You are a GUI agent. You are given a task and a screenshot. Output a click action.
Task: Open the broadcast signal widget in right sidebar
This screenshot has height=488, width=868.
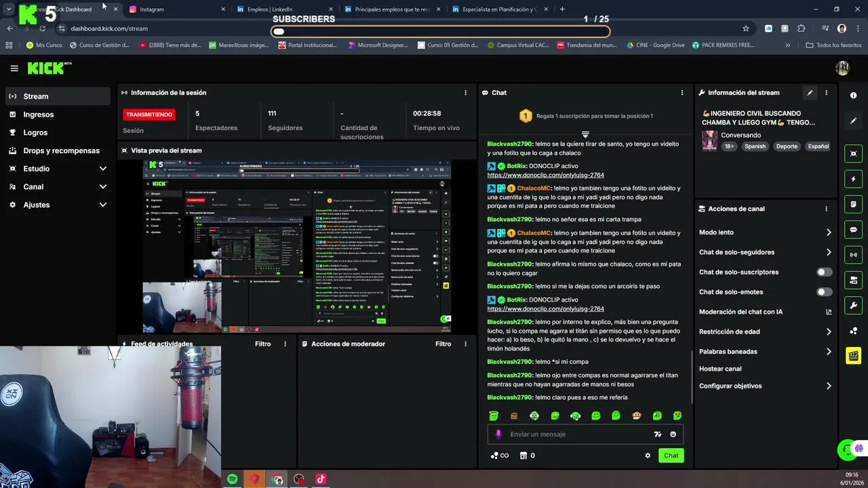(x=853, y=255)
